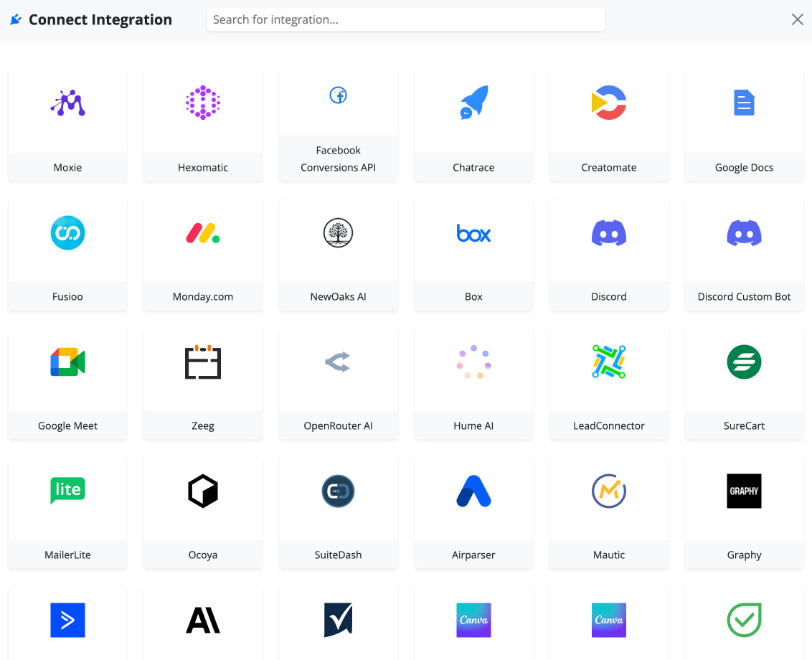Click the Discord Custom Bot label
Image resolution: width=812 pixels, height=660 pixels.
tap(744, 297)
